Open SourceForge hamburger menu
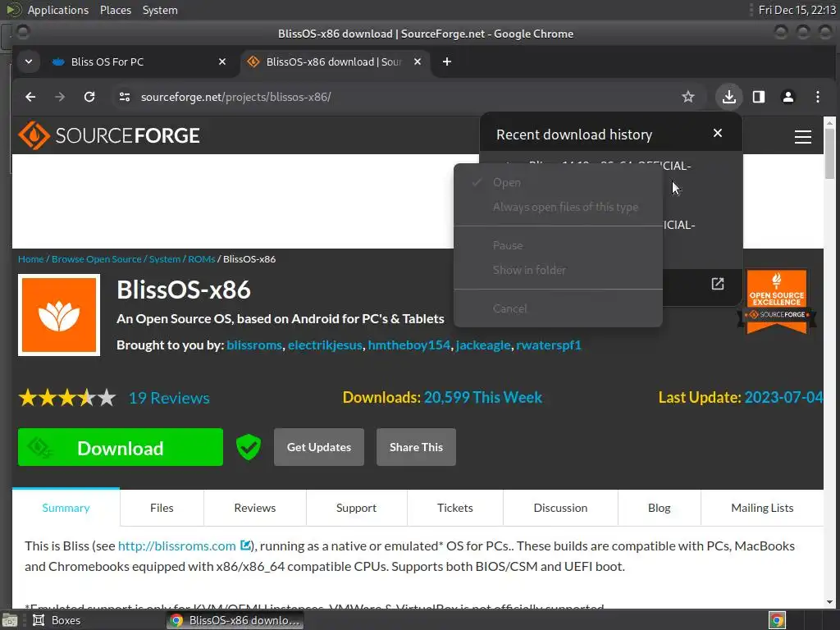 [x=802, y=137]
